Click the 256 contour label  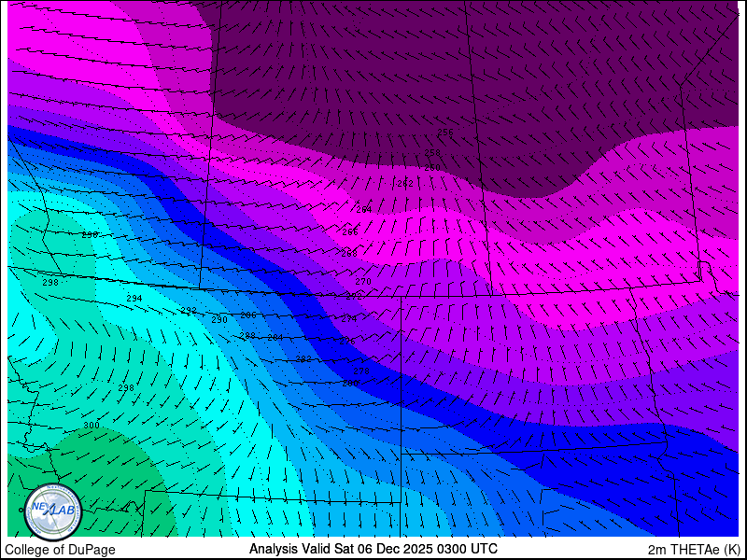tap(445, 133)
